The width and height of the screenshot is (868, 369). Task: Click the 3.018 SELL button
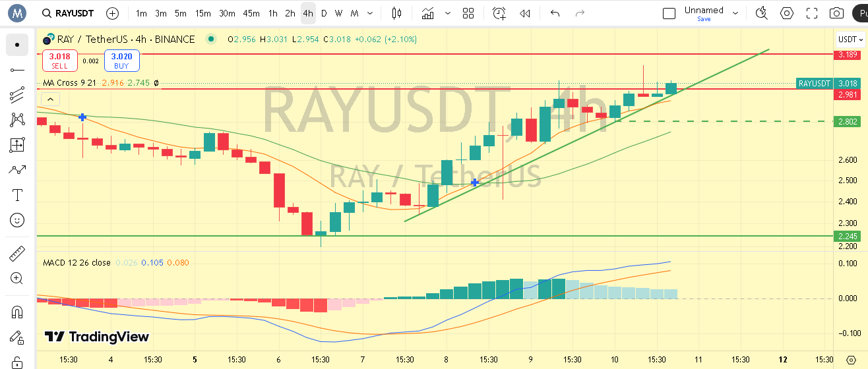[x=60, y=61]
